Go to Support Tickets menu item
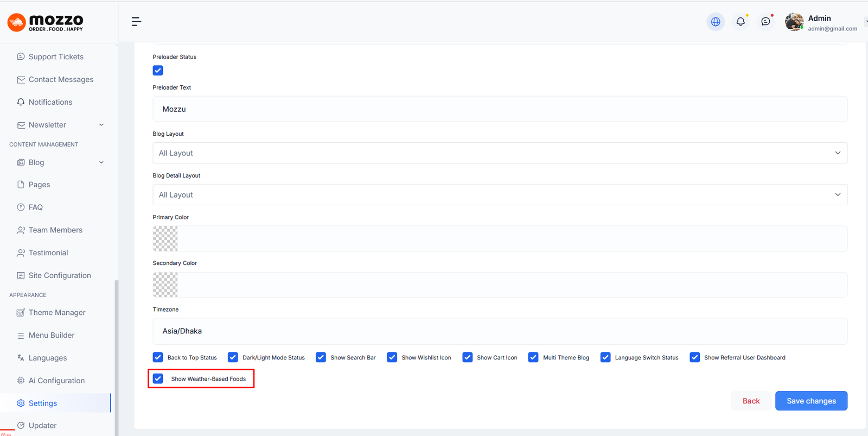 pyautogui.click(x=56, y=57)
